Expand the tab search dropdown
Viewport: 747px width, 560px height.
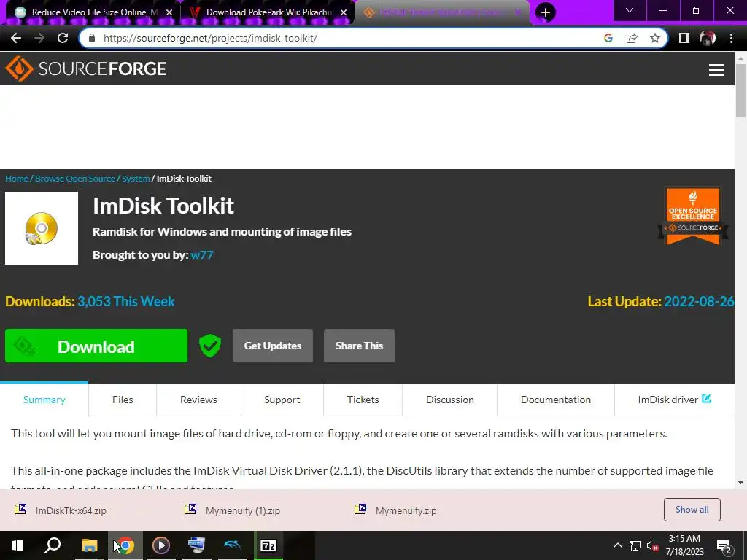click(630, 10)
